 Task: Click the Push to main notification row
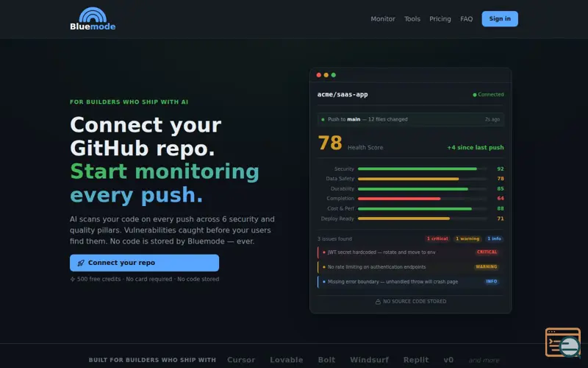(411, 119)
